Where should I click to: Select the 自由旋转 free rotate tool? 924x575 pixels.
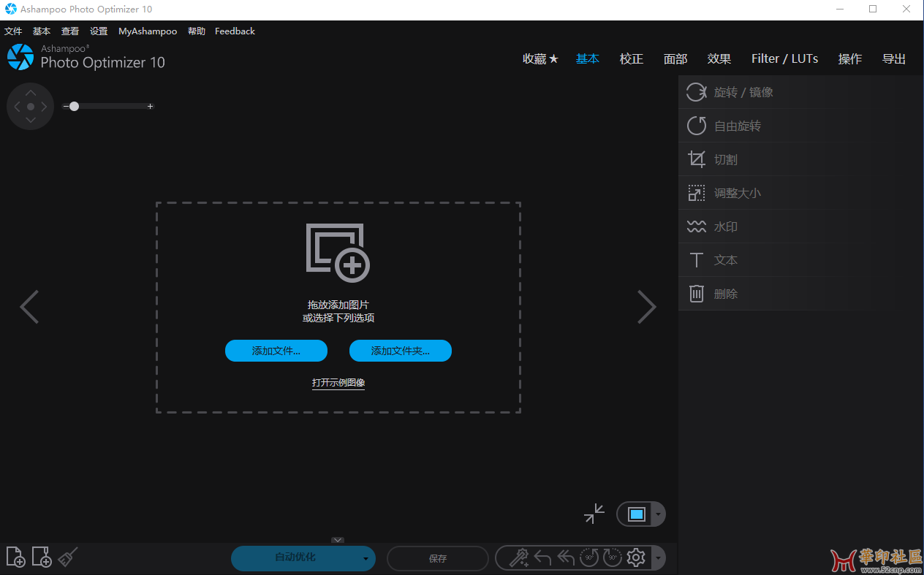click(x=801, y=126)
